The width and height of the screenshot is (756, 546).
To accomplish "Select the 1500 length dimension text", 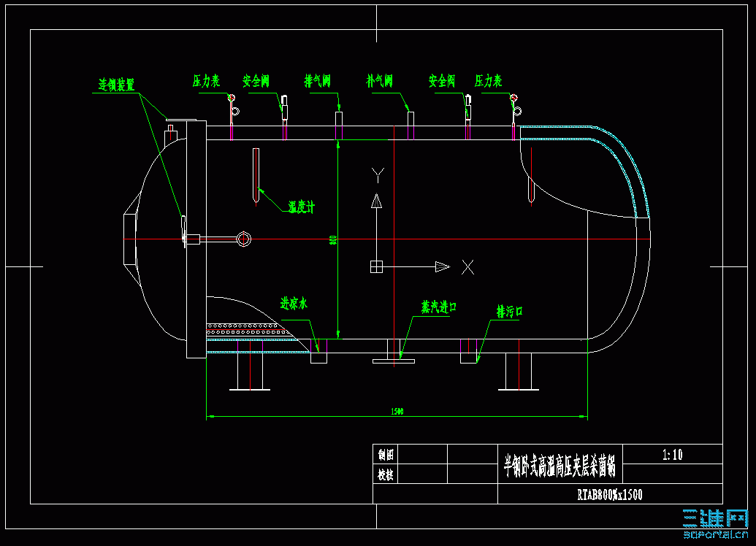I will pyautogui.click(x=397, y=412).
